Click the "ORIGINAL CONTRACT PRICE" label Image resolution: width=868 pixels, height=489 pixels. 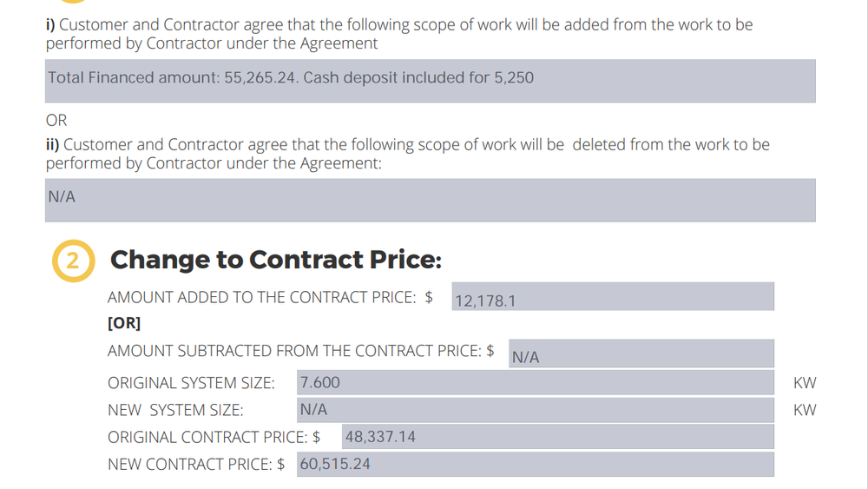click(207, 437)
